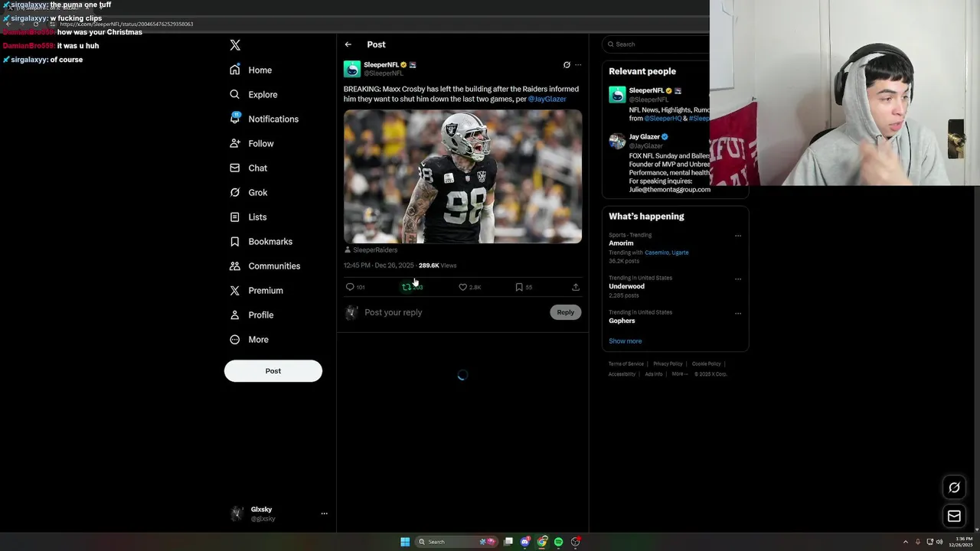This screenshot has width=980, height=551.
Task: Open the @JayGlazer mention link
Action: tap(547, 99)
